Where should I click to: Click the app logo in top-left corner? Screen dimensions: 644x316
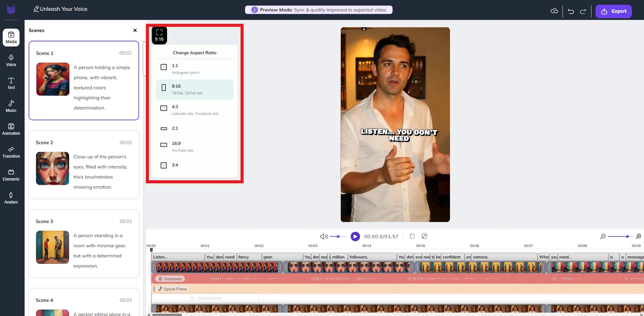pos(11,9)
